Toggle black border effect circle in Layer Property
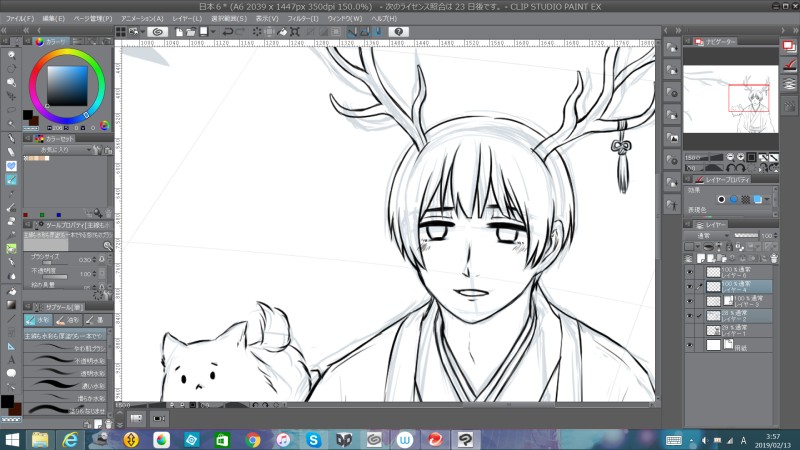 coord(721,199)
